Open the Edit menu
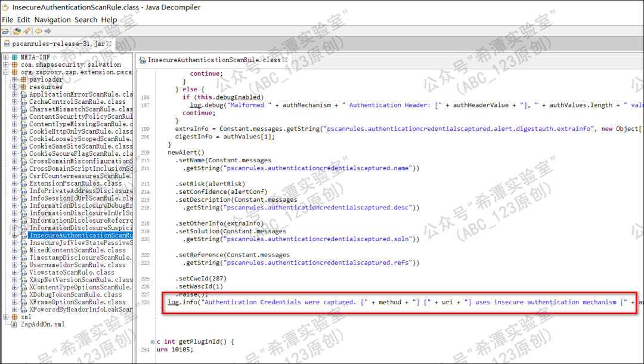The height and width of the screenshot is (364, 644). [23, 20]
